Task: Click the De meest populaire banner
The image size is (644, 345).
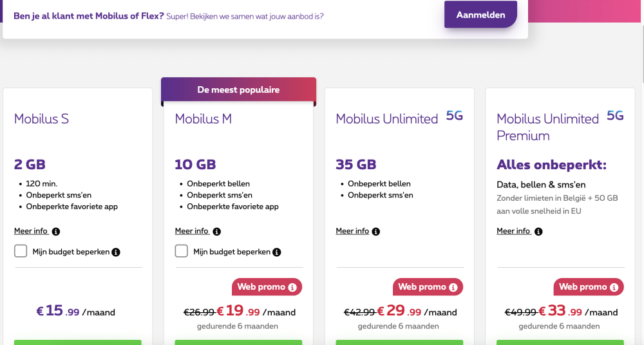Action: click(x=238, y=90)
